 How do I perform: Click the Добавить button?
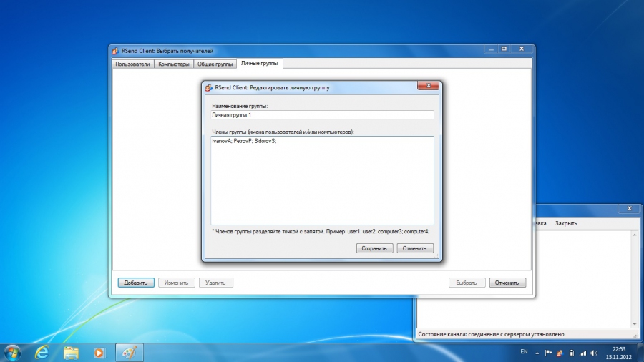tap(136, 283)
